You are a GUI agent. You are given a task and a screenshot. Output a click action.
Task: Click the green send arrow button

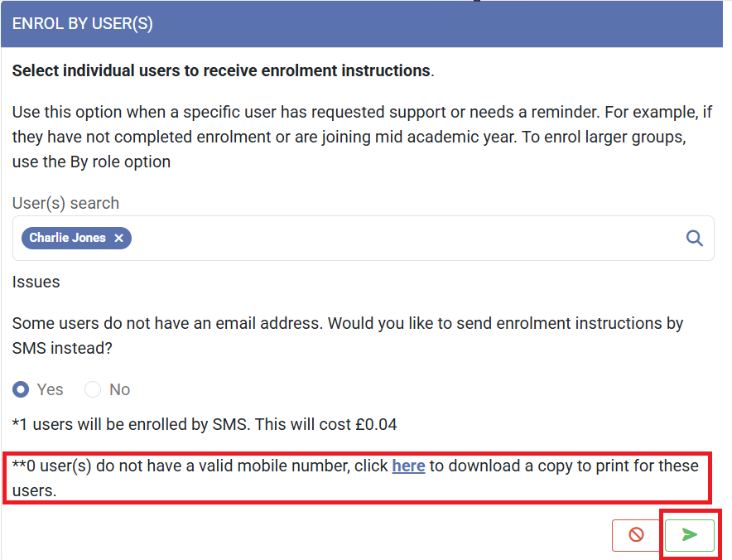click(689, 535)
